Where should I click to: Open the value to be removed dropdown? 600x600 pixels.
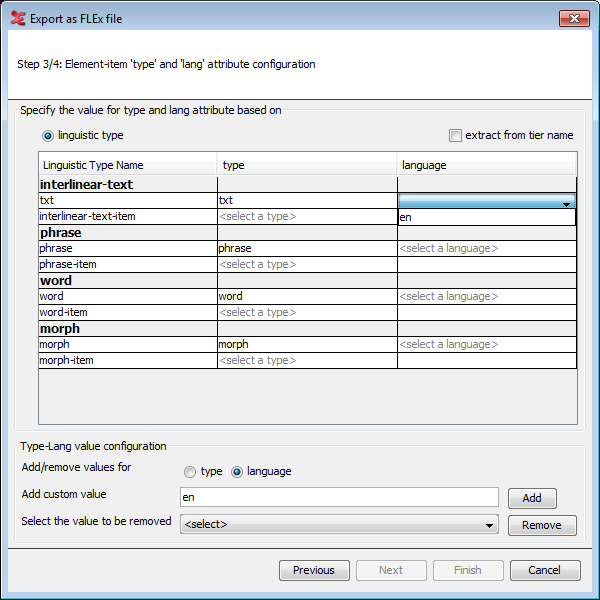339,524
